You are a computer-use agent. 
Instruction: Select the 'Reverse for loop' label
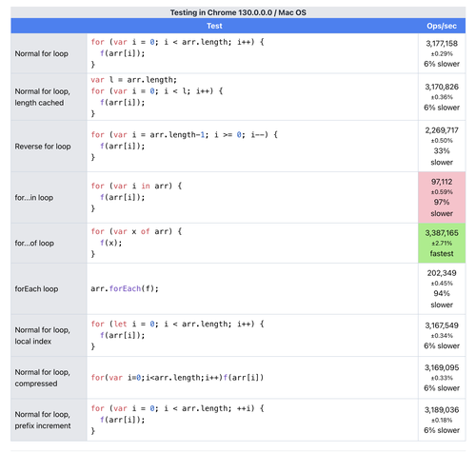[43, 147]
